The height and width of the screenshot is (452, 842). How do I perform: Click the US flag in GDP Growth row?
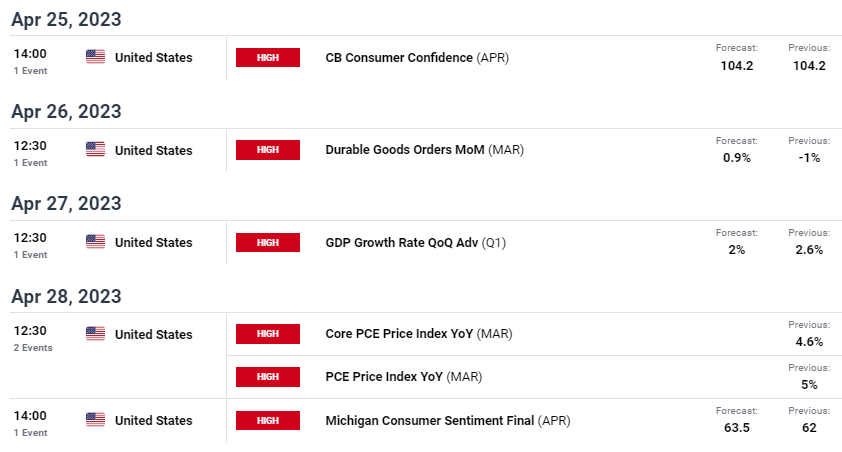click(x=96, y=242)
